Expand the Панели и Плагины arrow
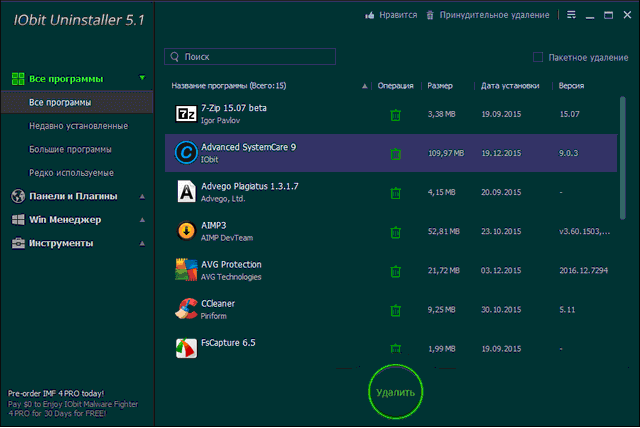 pos(142,197)
